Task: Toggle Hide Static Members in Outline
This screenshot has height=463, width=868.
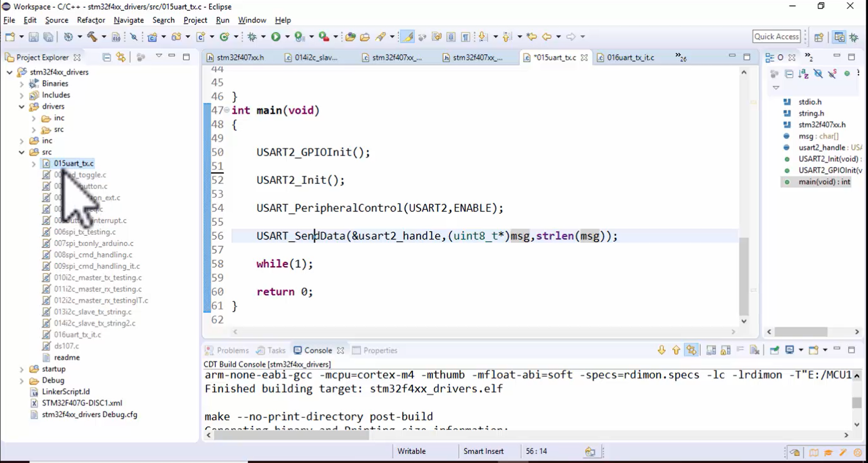Action: tap(833, 74)
